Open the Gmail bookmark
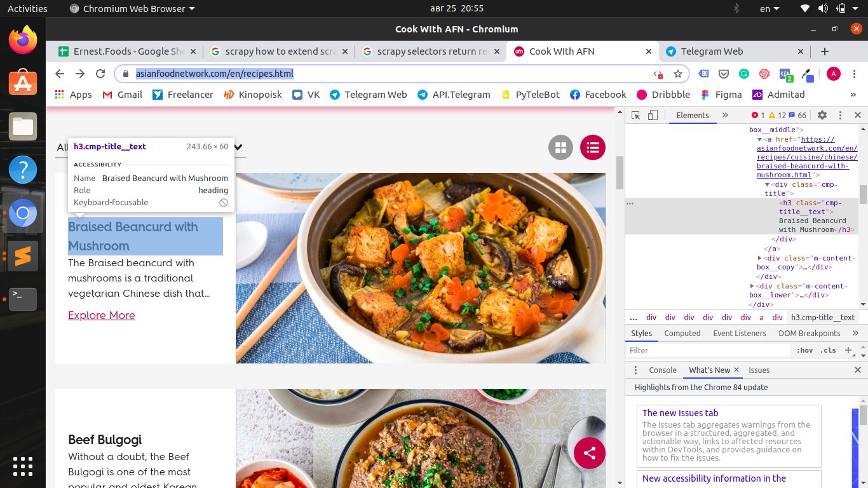This screenshot has width=868, height=488. 122,95
